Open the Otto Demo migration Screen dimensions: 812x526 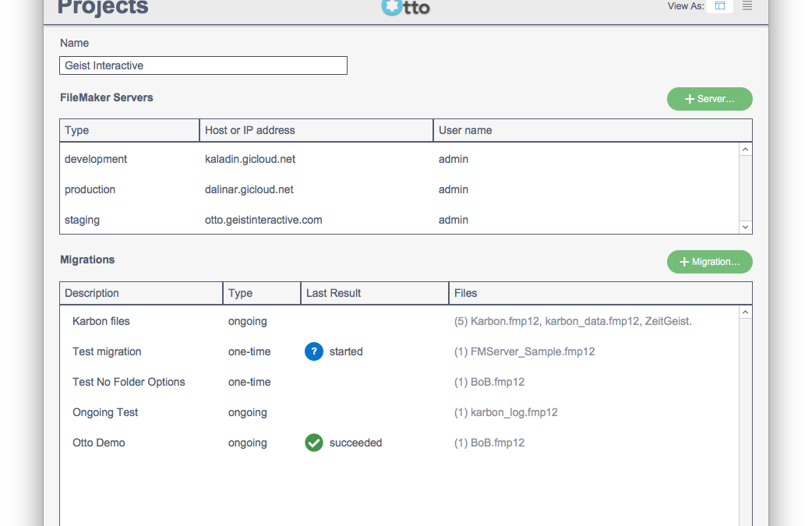tap(99, 443)
